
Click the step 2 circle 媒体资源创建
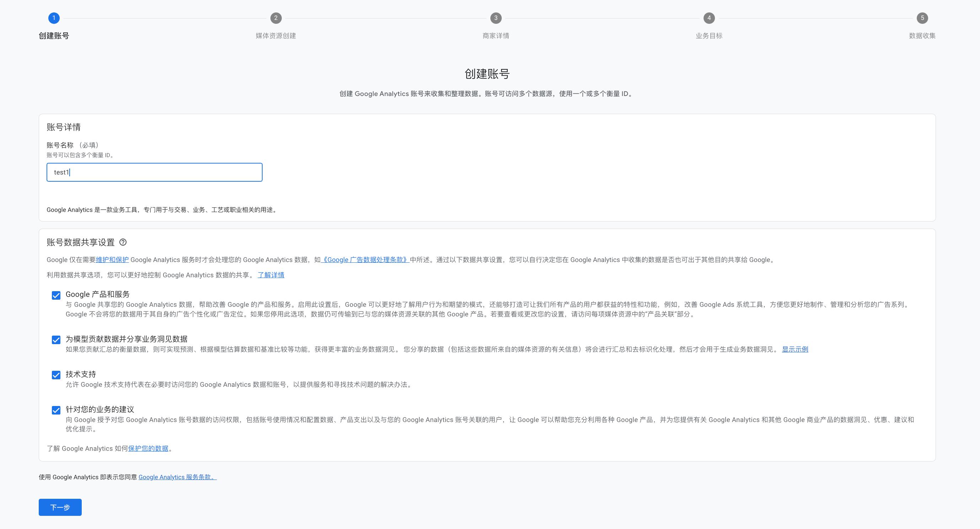(276, 18)
